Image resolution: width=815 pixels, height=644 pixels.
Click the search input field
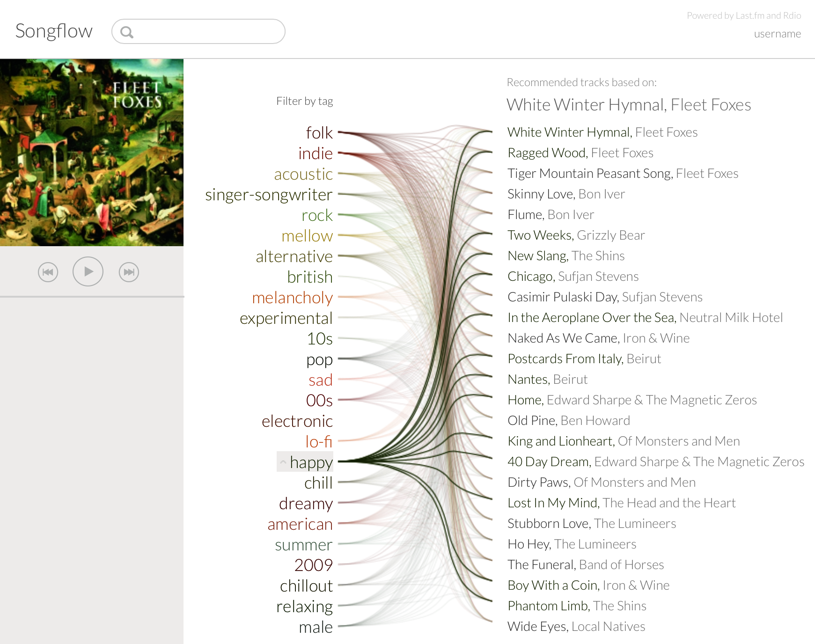click(198, 31)
